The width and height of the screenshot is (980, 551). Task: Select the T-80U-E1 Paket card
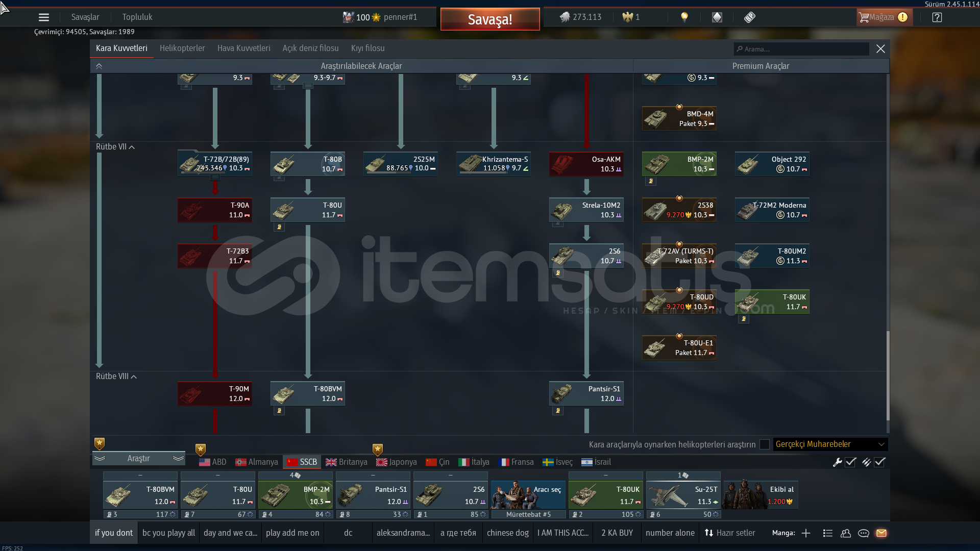pos(679,347)
